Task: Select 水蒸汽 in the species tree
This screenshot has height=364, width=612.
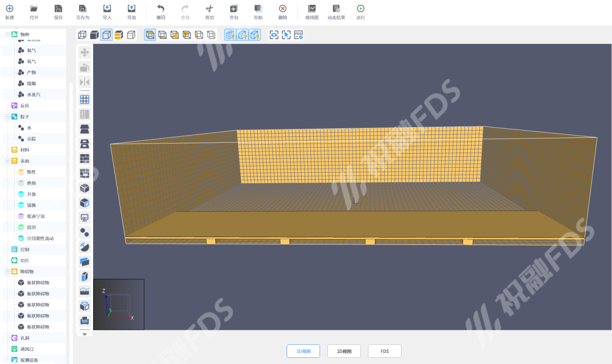Action: pyautogui.click(x=33, y=94)
